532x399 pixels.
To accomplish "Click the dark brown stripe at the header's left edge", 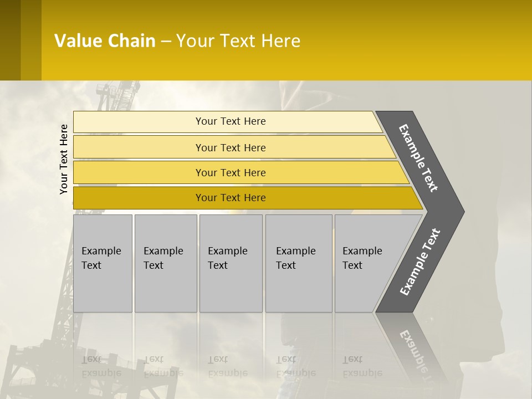I will point(10,40).
